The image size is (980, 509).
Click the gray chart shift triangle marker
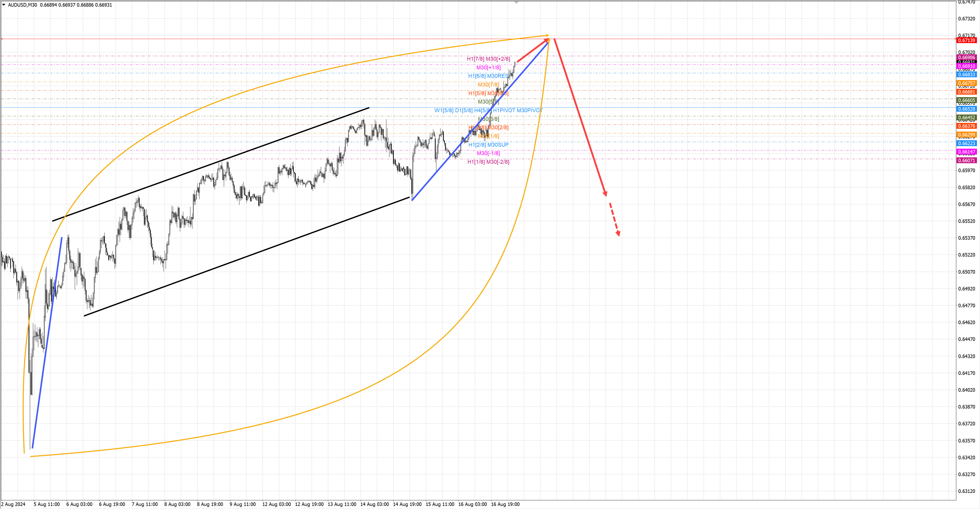tap(516, 3)
